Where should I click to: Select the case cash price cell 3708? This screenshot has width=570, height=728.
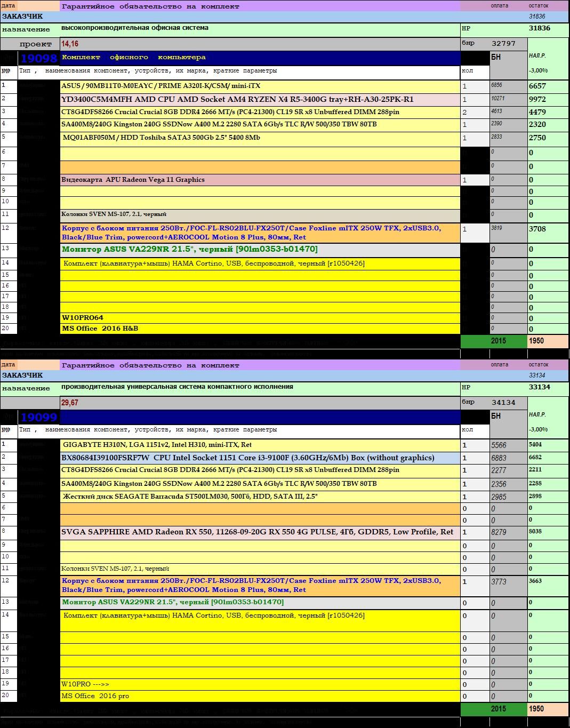pos(548,233)
